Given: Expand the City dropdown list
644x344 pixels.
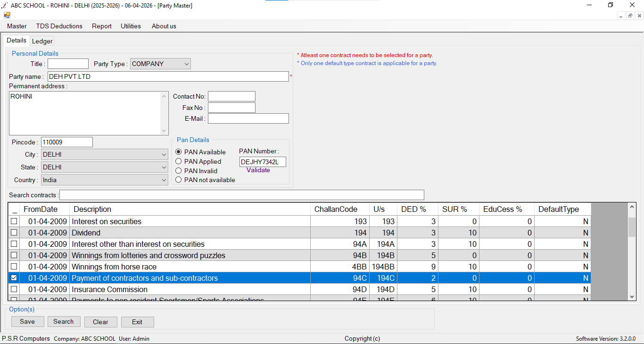Looking at the screenshot, I should (x=164, y=155).
